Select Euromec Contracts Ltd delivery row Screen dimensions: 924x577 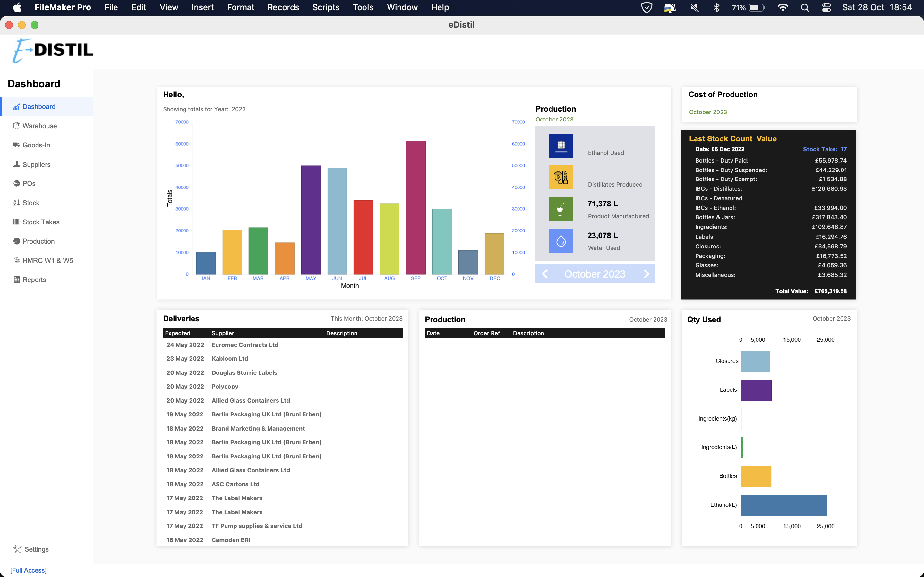click(245, 345)
